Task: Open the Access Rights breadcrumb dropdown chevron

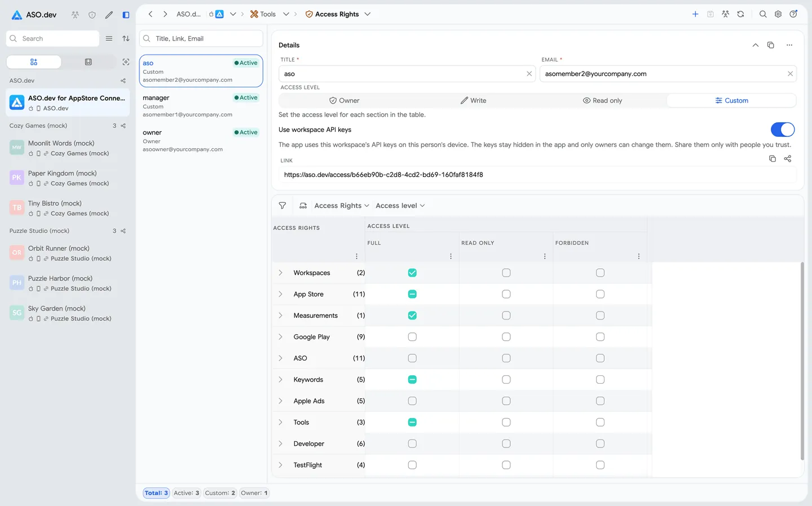Action: [x=368, y=14]
